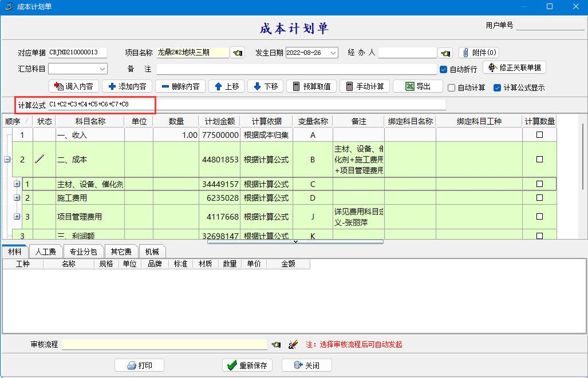Click the 重新保存 button
Viewport: 588px width, 378px height.
(247, 365)
